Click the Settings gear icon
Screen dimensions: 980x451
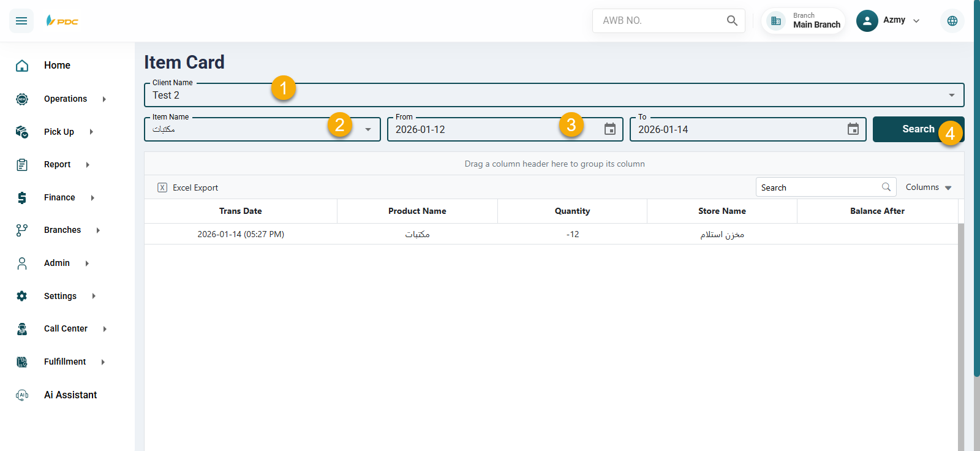22,296
